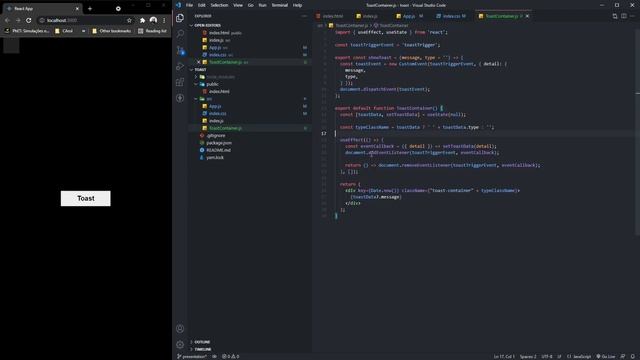
Task: Click the Toast button in the web page
Action: click(86, 198)
